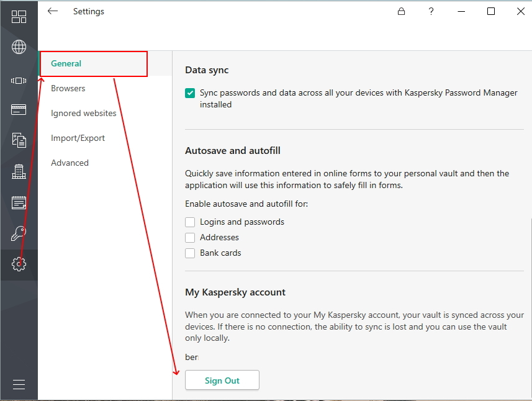Open the Notes sidebar icon
Image resolution: width=532 pixels, height=401 pixels.
tap(19, 202)
